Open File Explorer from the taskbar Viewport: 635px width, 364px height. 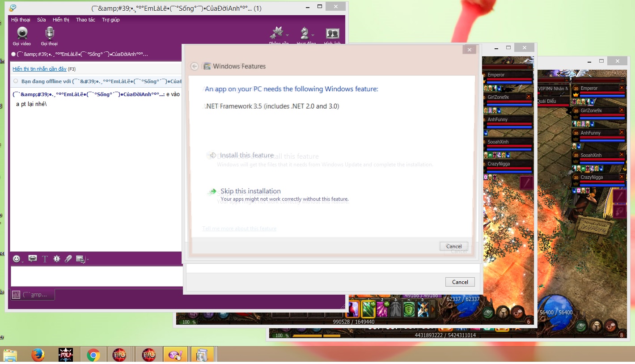click(x=10, y=356)
